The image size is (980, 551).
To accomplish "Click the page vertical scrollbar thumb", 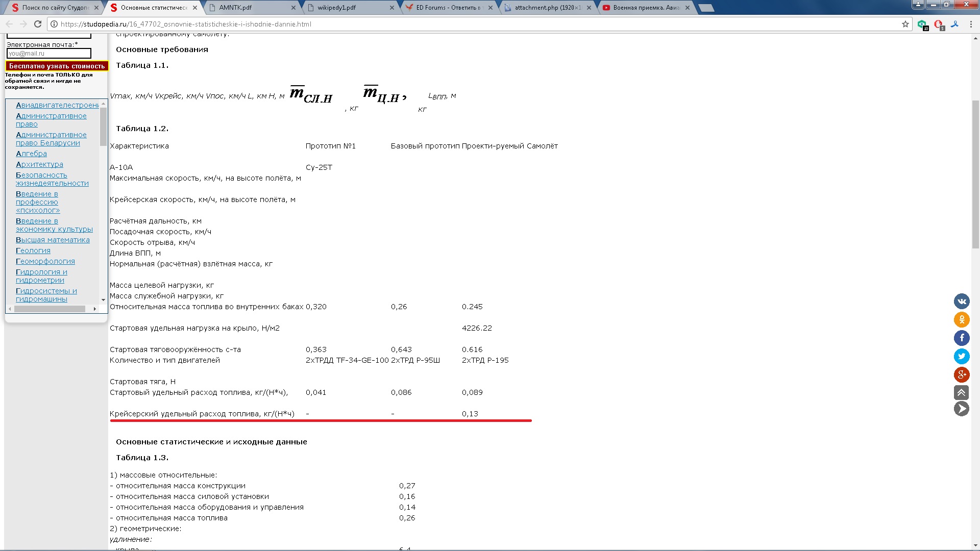I will click(975, 173).
